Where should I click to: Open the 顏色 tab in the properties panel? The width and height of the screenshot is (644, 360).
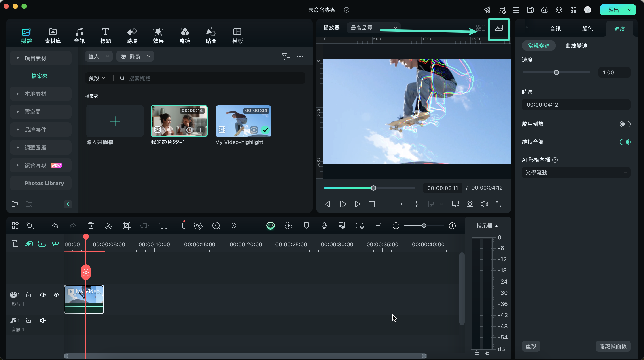[587, 29]
